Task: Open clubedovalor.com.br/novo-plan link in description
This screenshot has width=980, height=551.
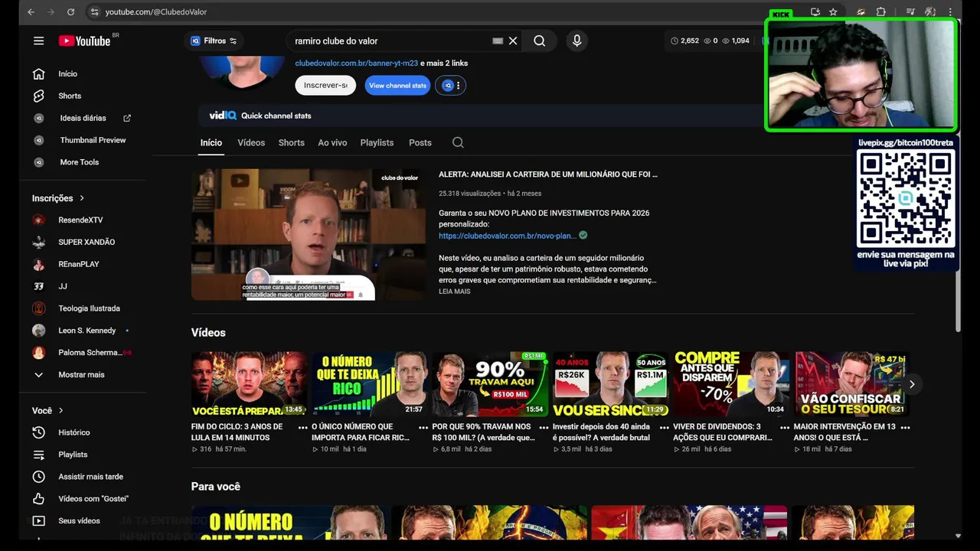Action: (508, 236)
